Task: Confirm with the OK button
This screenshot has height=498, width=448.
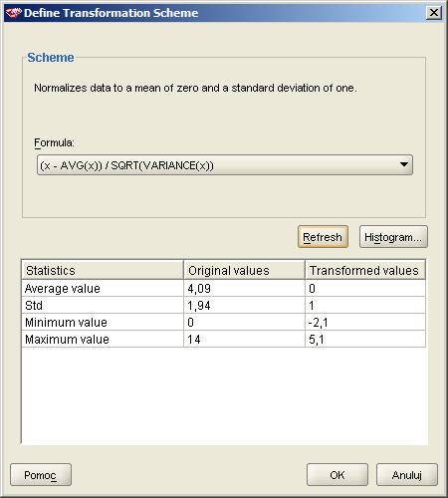Action: pyautogui.click(x=337, y=475)
